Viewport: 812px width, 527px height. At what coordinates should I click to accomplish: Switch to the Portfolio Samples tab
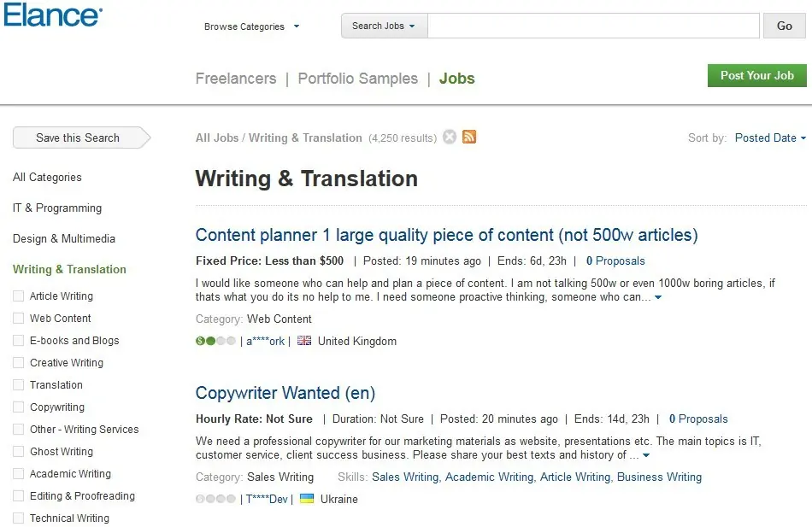[358, 79]
